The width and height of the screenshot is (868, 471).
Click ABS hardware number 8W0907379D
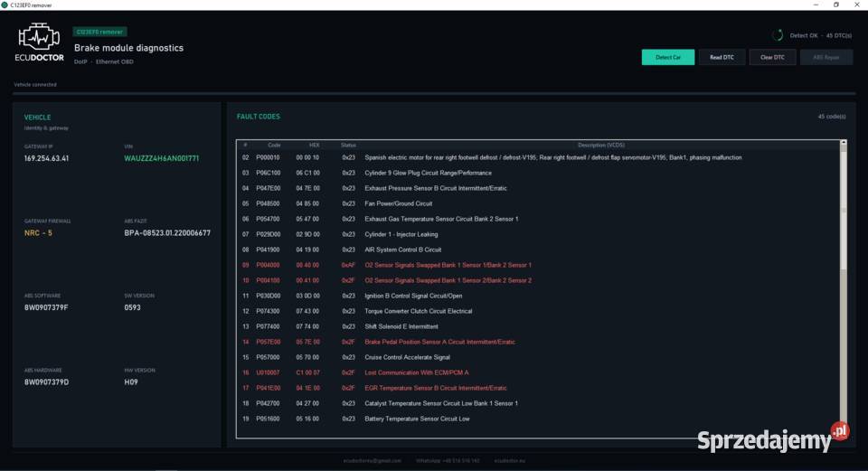pyautogui.click(x=46, y=382)
